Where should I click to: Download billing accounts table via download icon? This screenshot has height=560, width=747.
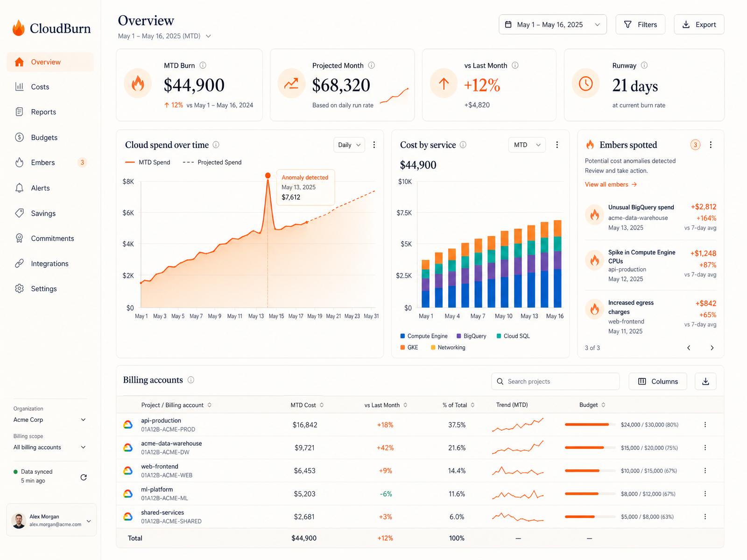705,381
